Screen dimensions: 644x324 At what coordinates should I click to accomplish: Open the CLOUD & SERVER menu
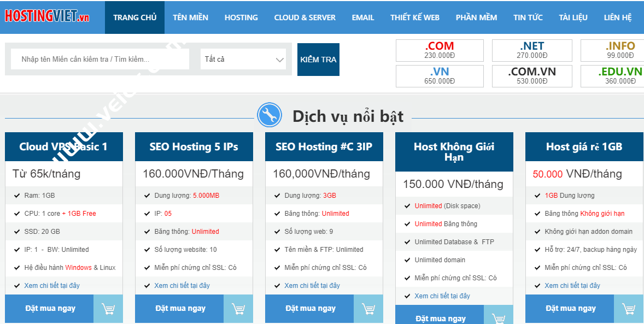pos(305,17)
